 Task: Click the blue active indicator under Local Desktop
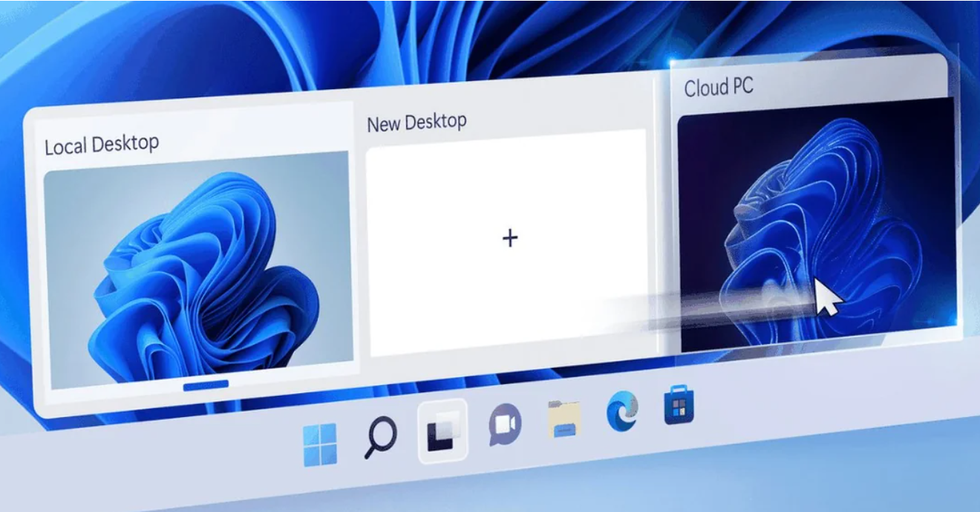click(x=206, y=384)
